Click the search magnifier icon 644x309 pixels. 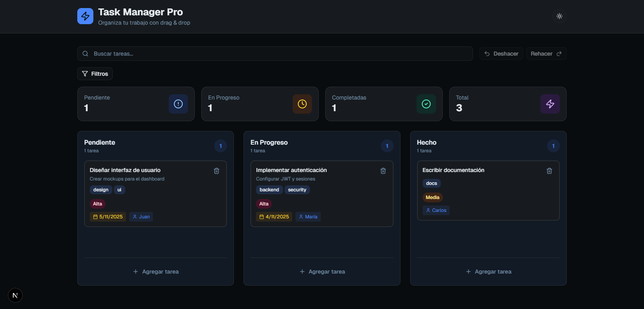coord(85,54)
